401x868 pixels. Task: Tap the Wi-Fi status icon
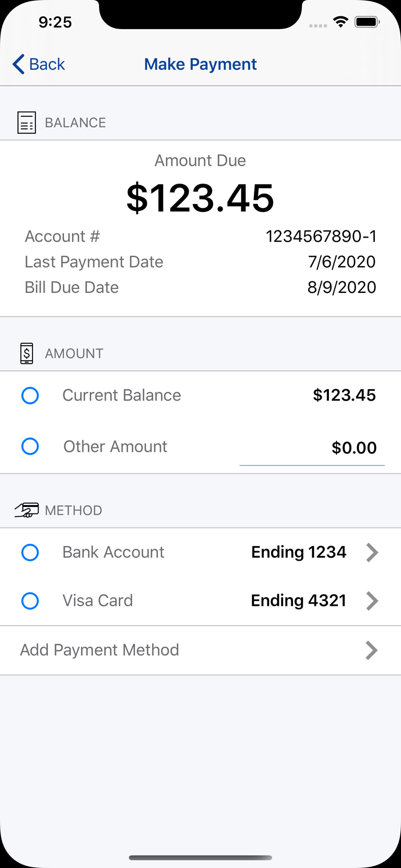pyautogui.click(x=341, y=22)
